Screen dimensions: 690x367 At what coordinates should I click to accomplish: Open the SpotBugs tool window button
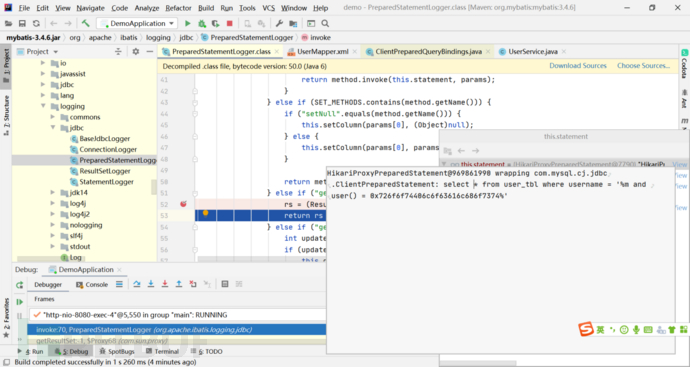117,351
